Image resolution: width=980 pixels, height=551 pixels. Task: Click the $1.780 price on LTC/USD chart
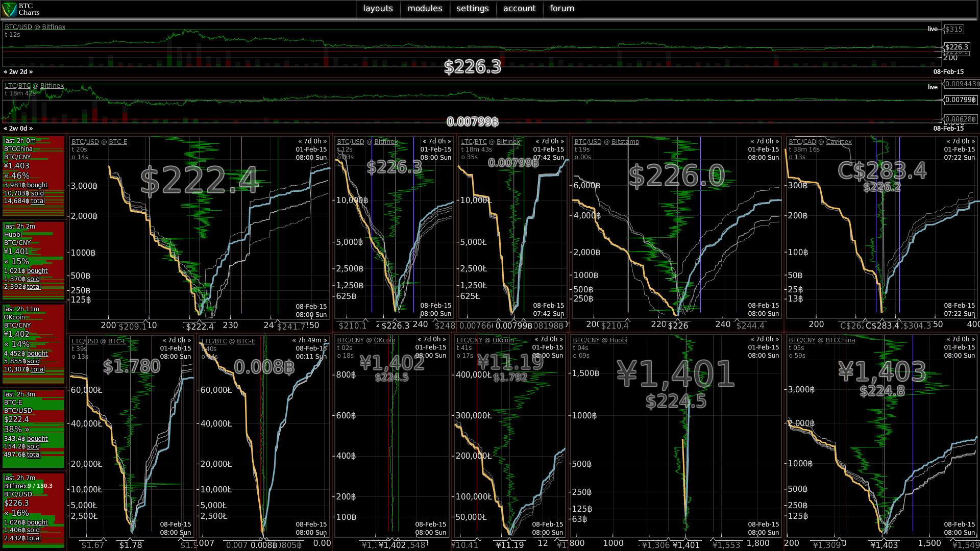(132, 366)
